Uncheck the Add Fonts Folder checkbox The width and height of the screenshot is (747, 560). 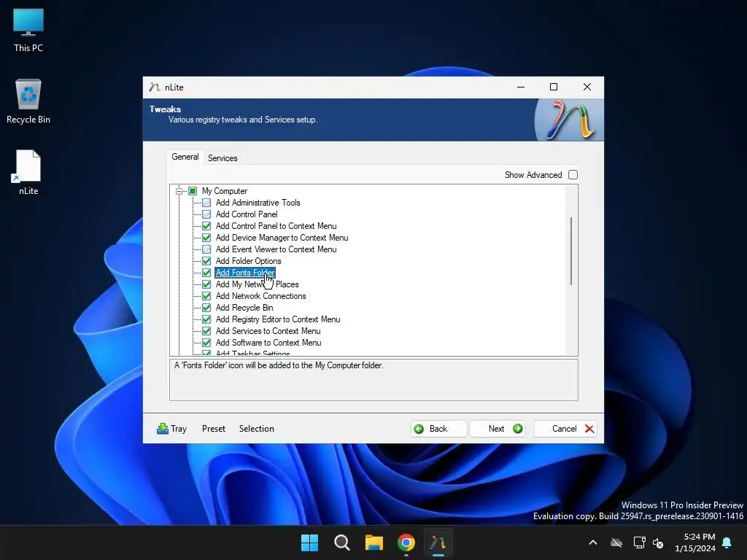tap(206, 273)
